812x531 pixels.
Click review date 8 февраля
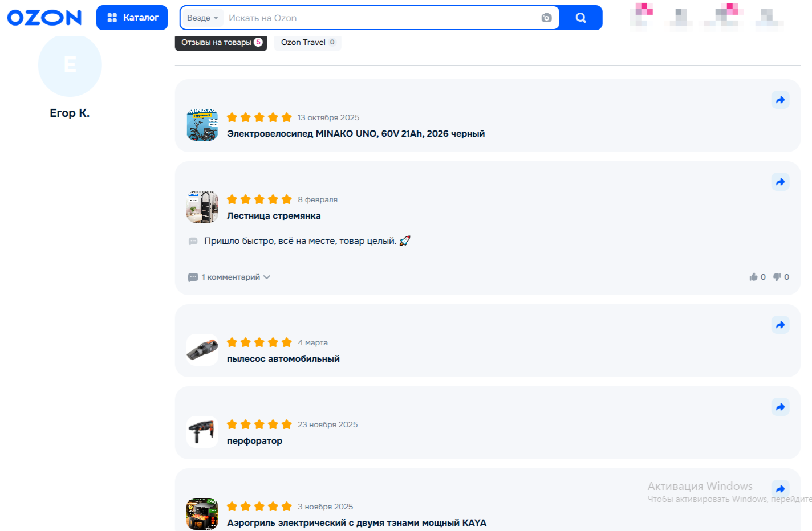(x=318, y=199)
